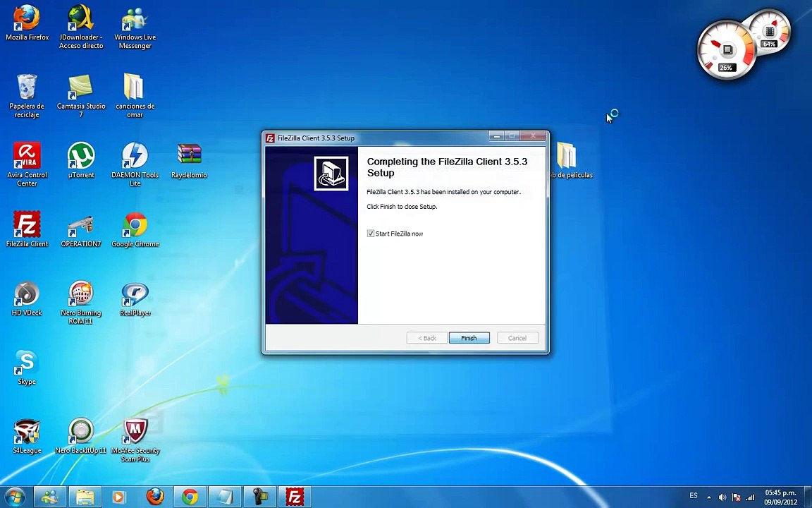812x508 pixels.
Task: Open the Raydelomio archive icon
Action: (189, 160)
